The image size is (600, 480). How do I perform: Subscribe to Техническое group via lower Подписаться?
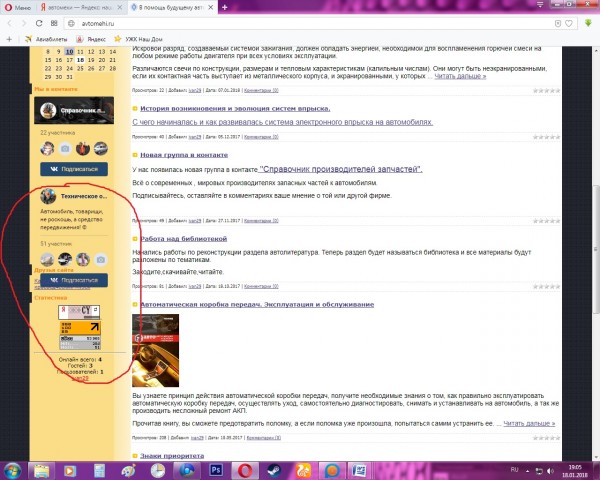click(x=74, y=280)
